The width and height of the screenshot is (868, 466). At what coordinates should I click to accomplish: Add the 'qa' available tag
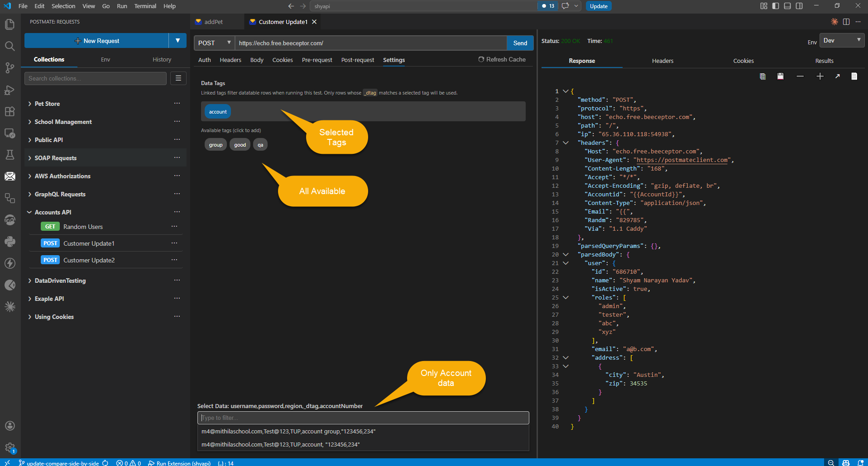[260, 145]
